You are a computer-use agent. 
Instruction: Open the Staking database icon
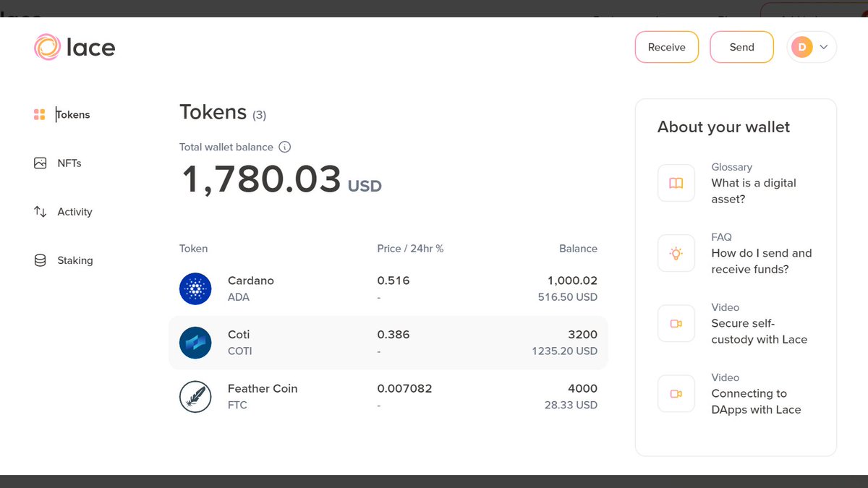click(41, 260)
